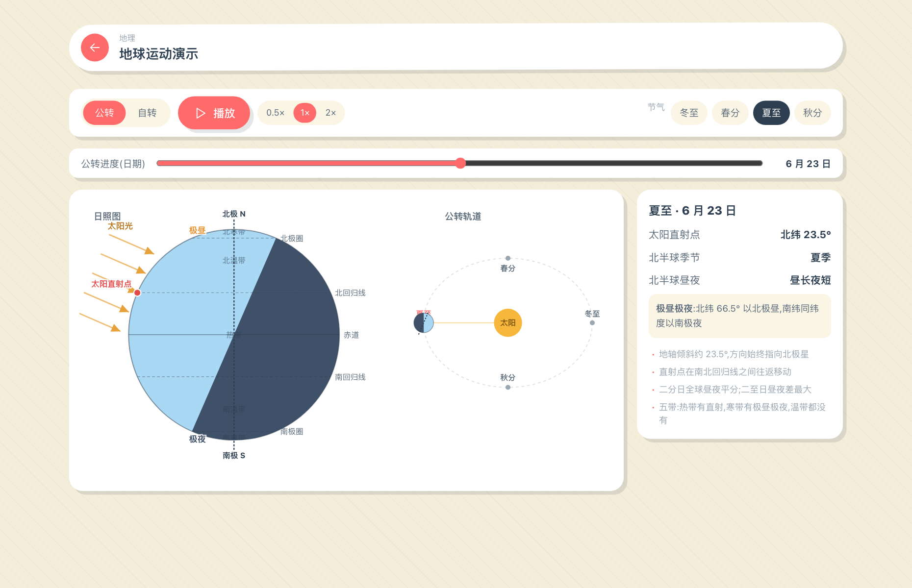
Task: Click the 赤道 label
Action: click(351, 335)
